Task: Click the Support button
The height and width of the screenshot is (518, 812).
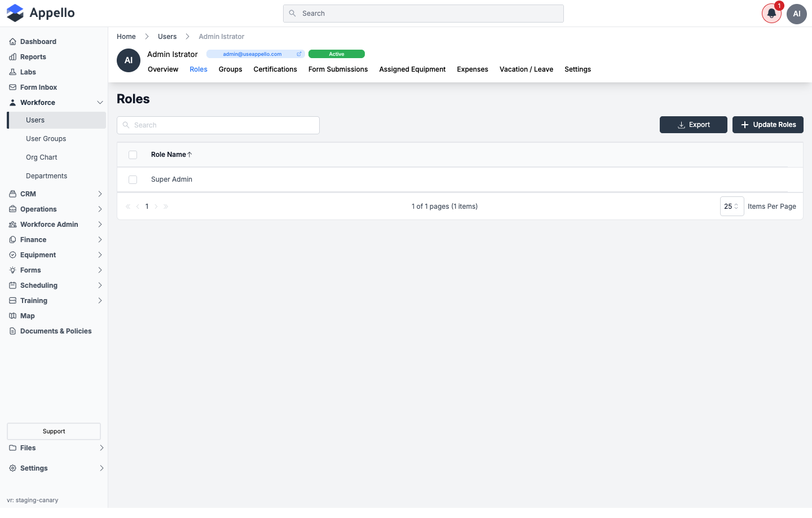Action: (54, 431)
